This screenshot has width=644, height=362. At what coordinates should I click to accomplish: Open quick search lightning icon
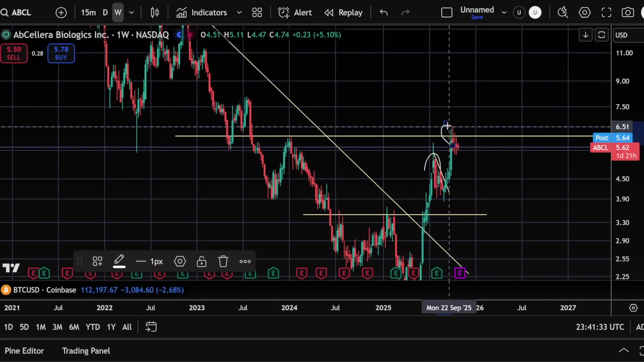563,13
